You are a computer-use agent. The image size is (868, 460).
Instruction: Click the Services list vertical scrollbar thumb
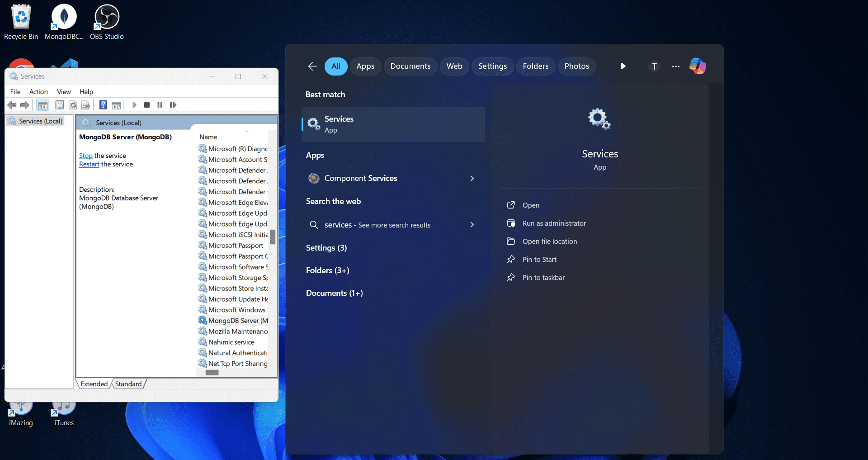pos(273,237)
